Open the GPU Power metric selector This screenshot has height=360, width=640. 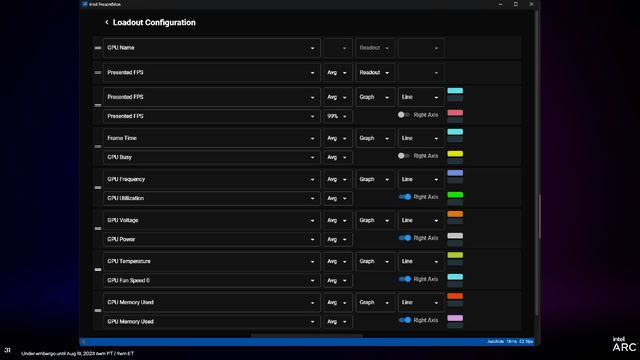tap(212, 240)
